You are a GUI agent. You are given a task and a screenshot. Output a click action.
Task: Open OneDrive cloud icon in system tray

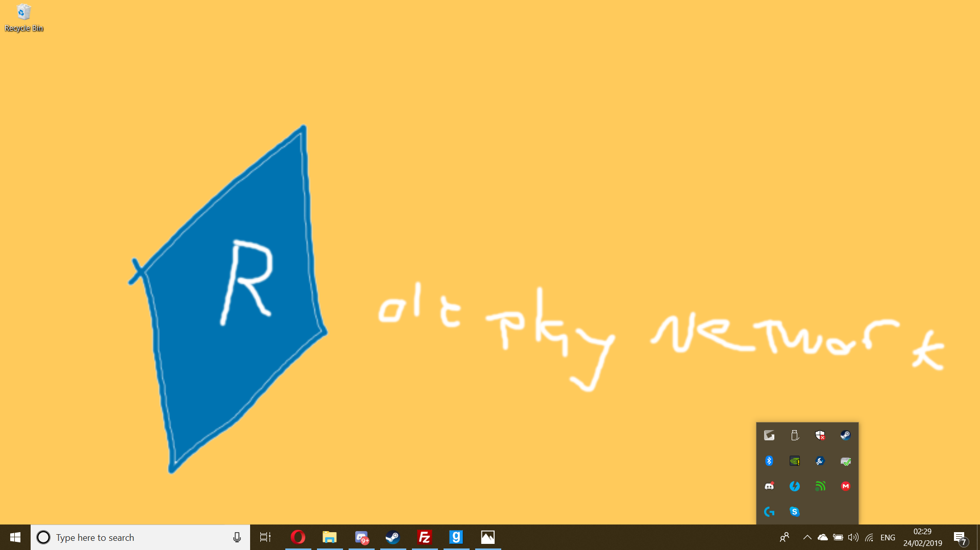pos(823,537)
